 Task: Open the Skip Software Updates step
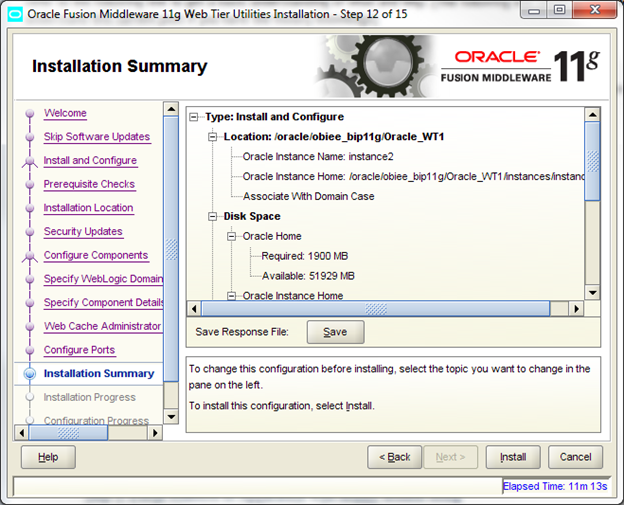pos(96,137)
